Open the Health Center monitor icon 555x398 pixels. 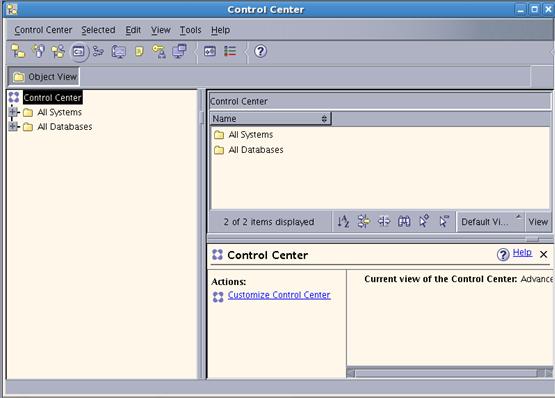click(x=119, y=51)
